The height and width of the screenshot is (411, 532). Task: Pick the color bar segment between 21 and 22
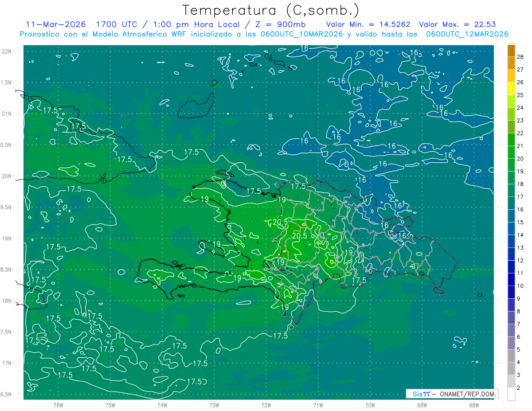click(x=512, y=140)
